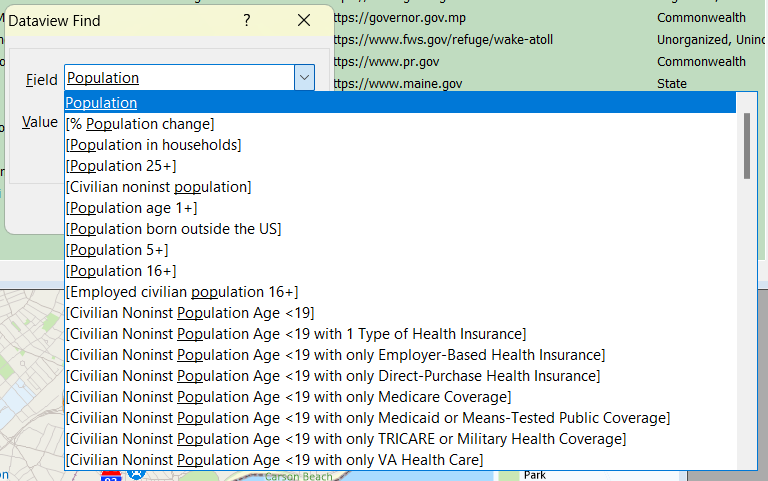Choose [% Population change] from list
768x481 pixels.
click(140, 124)
